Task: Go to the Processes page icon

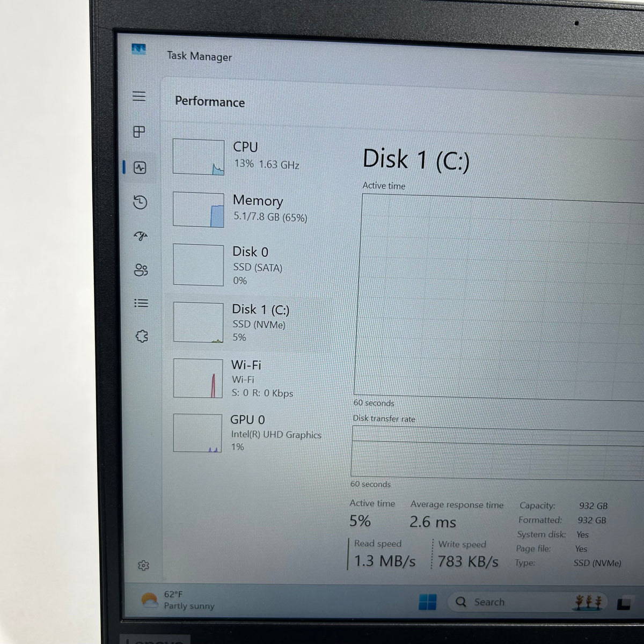Action: [139, 131]
